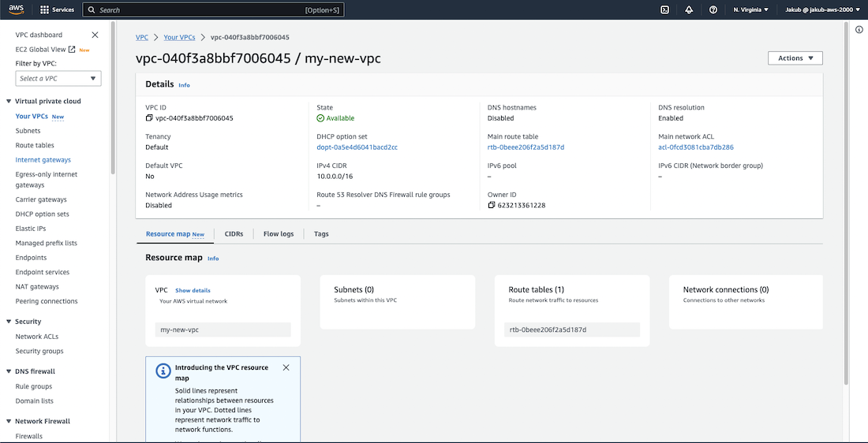Open the Services grid menu
Screen dimensions: 868x443
pyautogui.click(x=56, y=10)
